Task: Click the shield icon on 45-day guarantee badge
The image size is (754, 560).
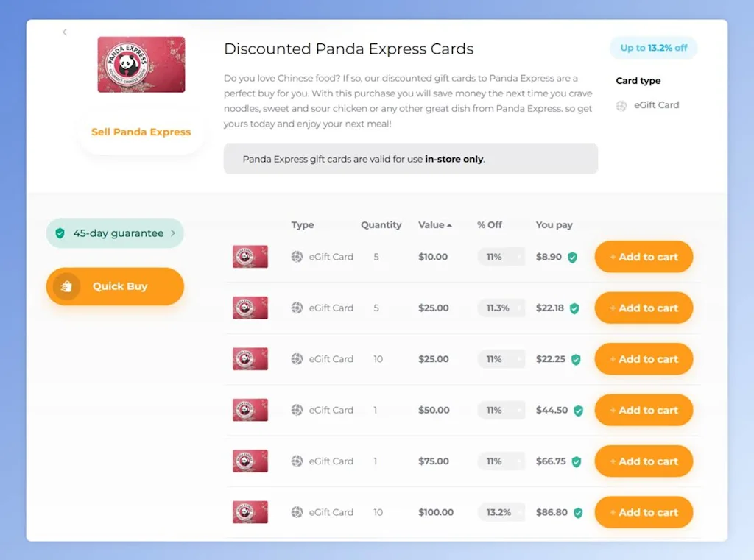Action: click(60, 233)
